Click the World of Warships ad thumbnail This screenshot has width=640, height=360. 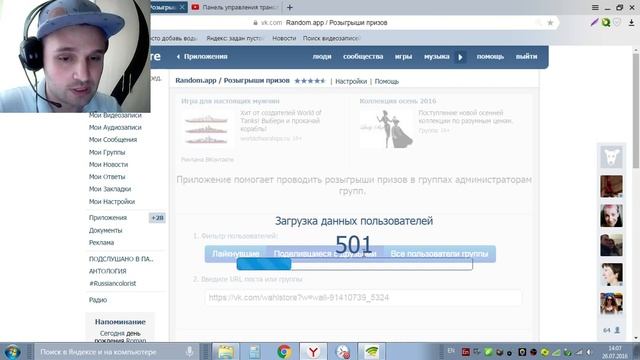[206, 130]
